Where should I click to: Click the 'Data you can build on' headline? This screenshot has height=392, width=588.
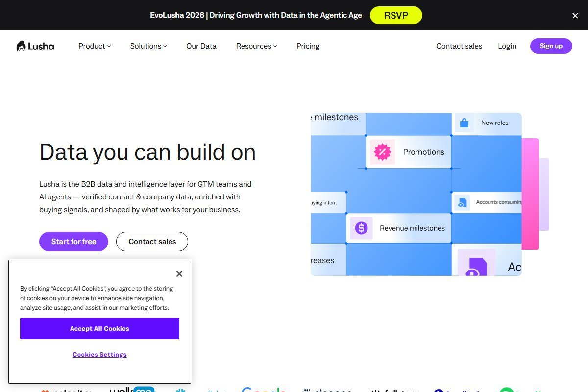click(147, 152)
